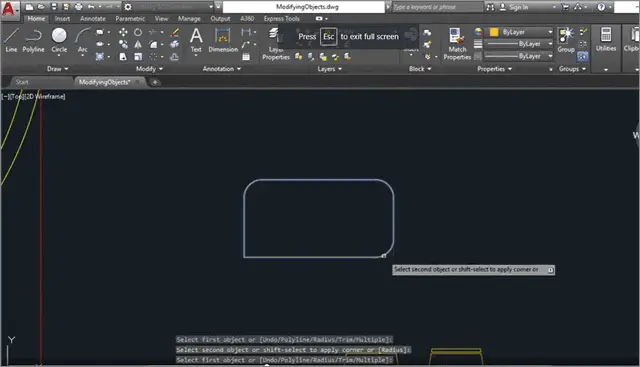Add a new drawing tab with plus button
The height and width of the screenshot is (367, 640).
coord(155,82)
